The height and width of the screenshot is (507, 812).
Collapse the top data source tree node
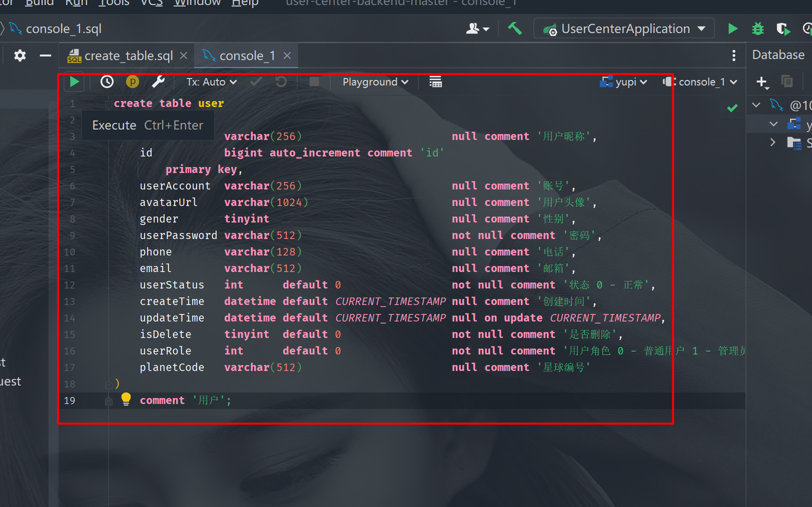[756, 105]
